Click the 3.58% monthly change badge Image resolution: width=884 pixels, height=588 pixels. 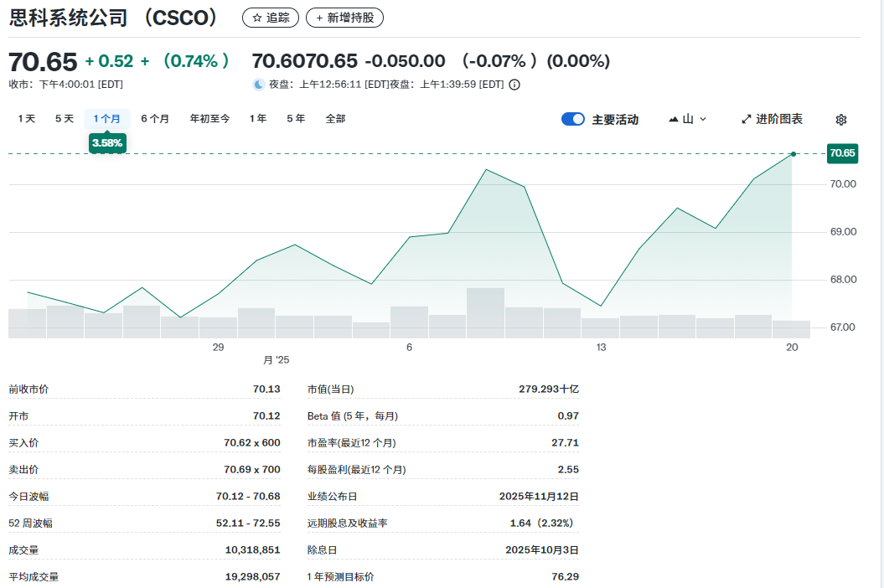pyautogui.click(x=107, y=143)
